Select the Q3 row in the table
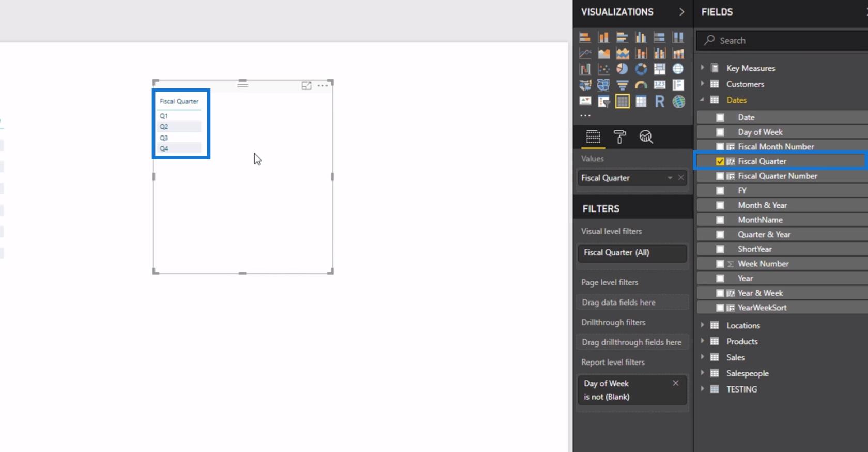The image size is (868, 452). (x=179, y=138)
